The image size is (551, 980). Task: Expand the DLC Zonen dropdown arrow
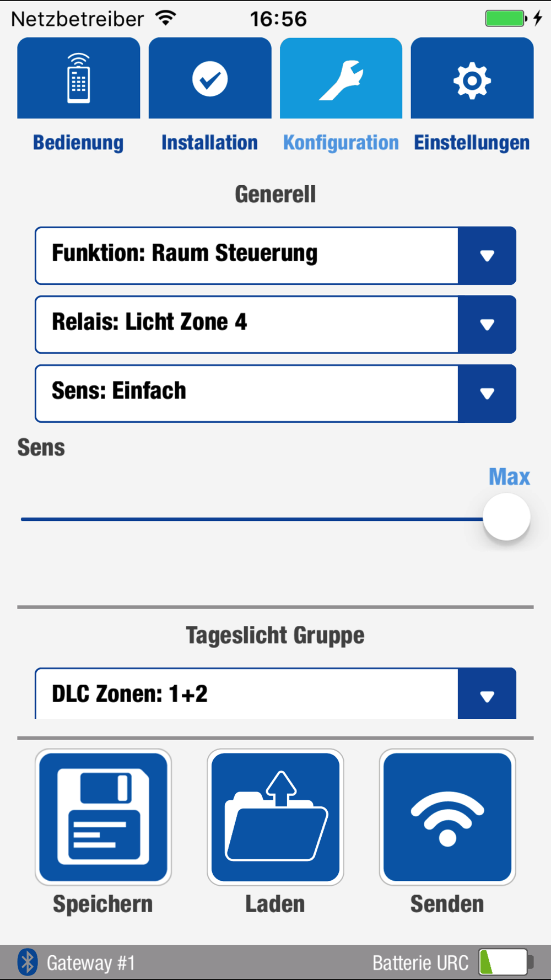[487, 694]
